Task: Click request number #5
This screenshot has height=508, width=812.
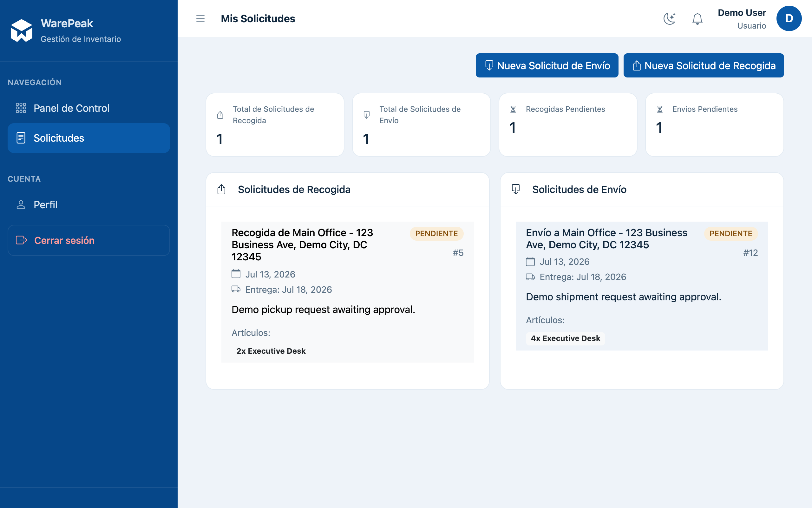Action: pyautogui.click(x=458, y=253)
